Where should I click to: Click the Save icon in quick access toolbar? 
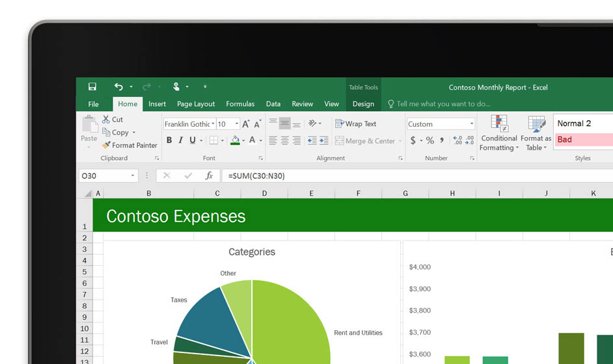92,86
